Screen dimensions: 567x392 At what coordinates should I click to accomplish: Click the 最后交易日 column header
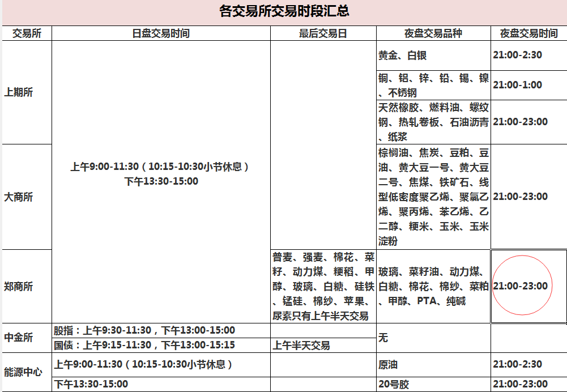click(x=323, y=33)
